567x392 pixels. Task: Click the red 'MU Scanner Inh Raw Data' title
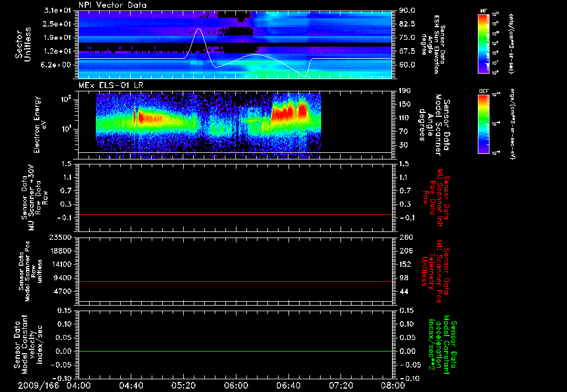coord(436,198)
